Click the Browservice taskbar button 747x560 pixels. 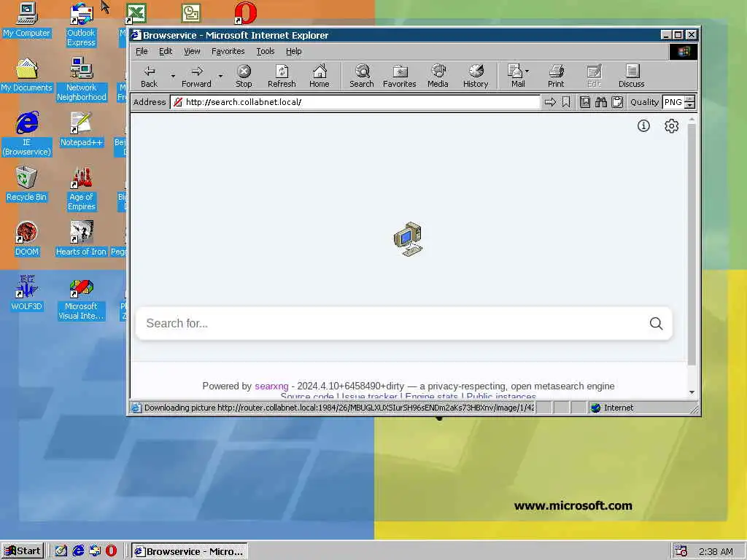coord(189,551)
